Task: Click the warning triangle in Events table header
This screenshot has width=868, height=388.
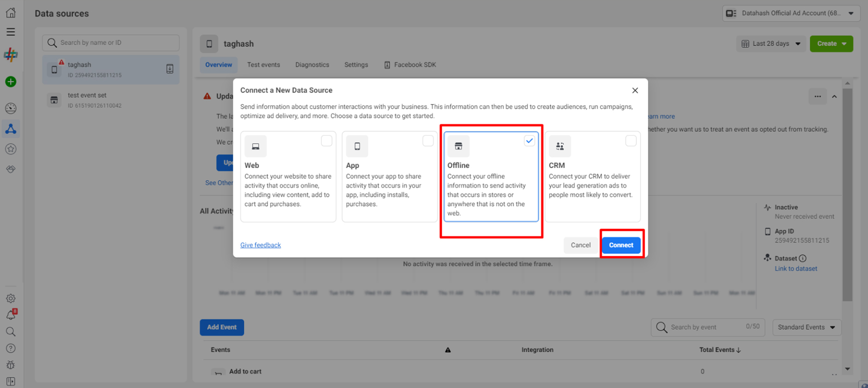Action: click(448, 350)
